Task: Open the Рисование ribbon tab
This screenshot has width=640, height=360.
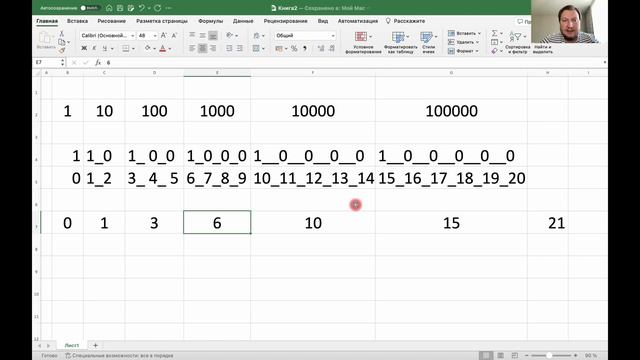Action: pos(111,21)
